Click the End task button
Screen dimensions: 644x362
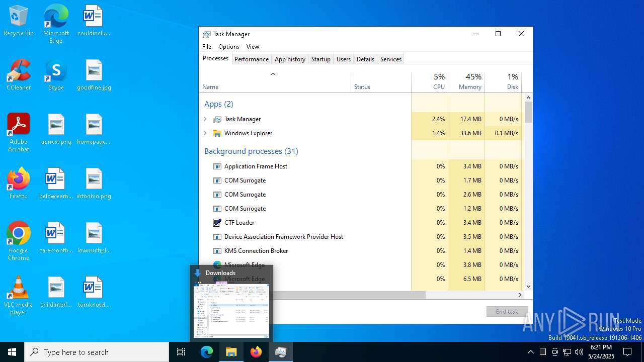(x=507, y=312)
